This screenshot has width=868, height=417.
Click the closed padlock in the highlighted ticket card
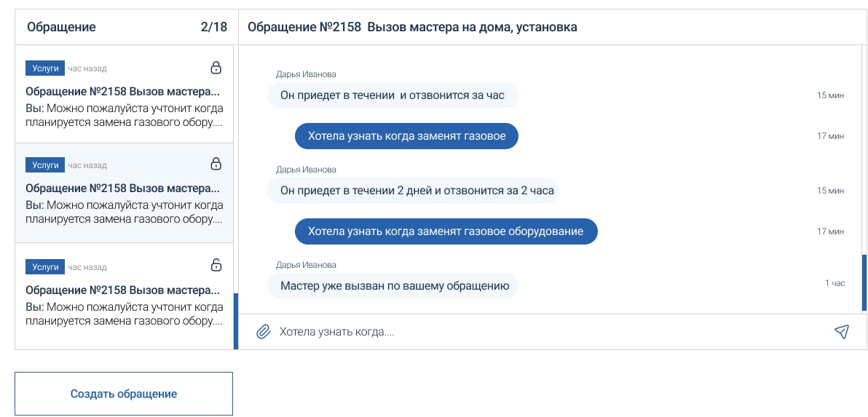click(216, 164)
